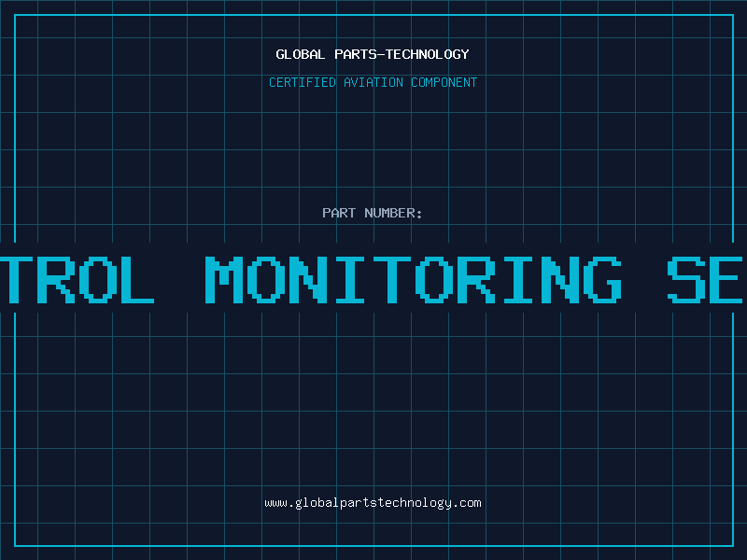Click the PART NUMBER: label
Screen dimensions: 747x560
373,213
